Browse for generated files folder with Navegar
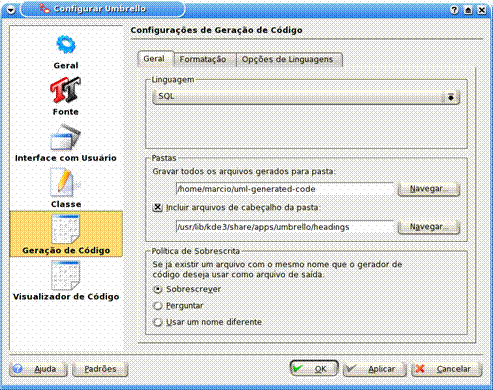493x390 pixels. coord(429,189)
